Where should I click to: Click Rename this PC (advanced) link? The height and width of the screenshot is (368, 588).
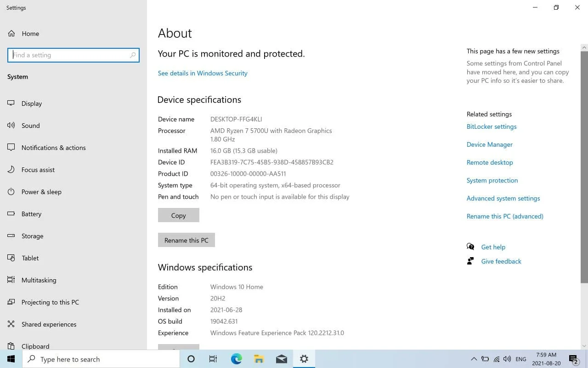(505, 216)
